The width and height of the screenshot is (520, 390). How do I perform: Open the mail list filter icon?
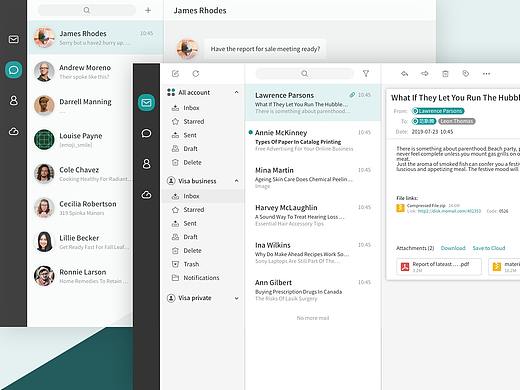click(366, 74)
